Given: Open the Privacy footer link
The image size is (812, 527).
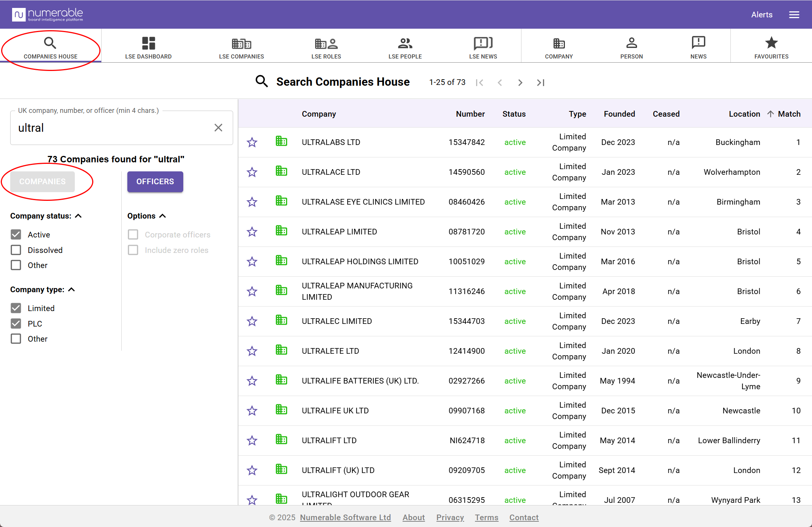Looking at the screenshot, I should tap(450, 518).
